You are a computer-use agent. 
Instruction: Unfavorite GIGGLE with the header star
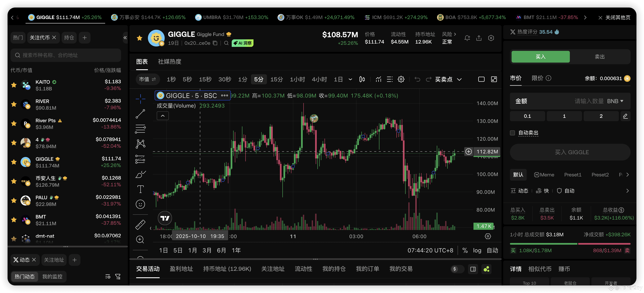pos(140,38)
